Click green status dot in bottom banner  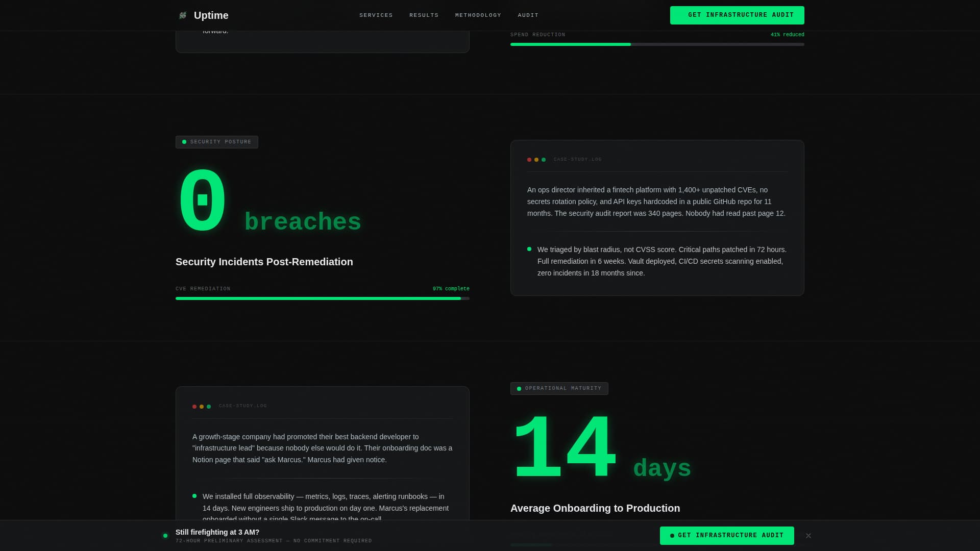click(x=165, y=536)
